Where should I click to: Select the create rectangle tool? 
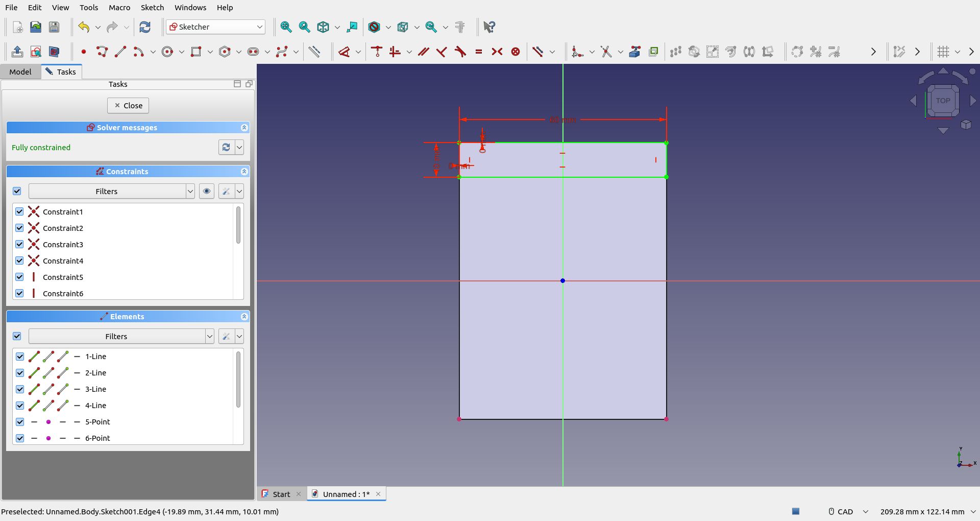click(196, 52)
